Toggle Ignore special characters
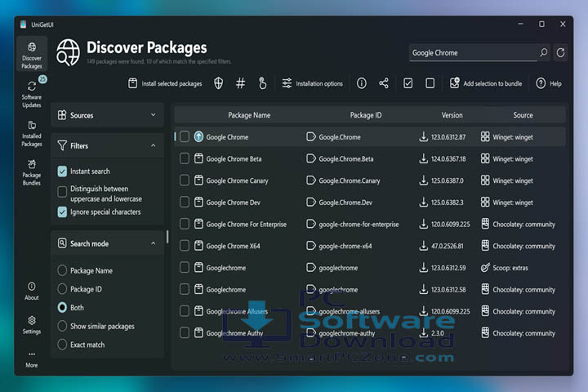The image size is (588, 392). [62, 212]
